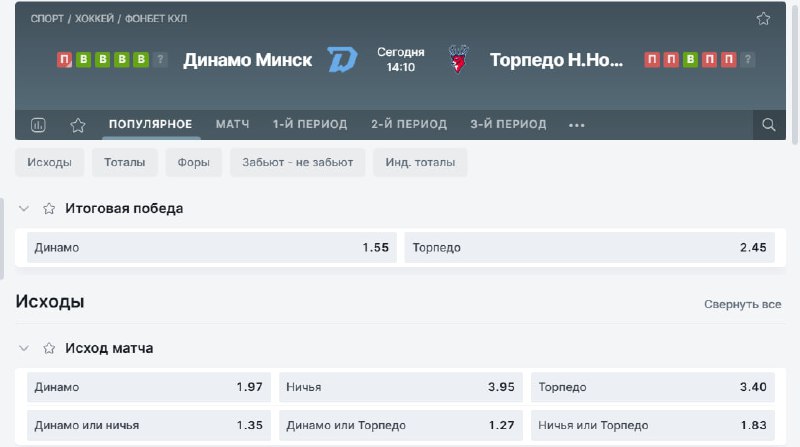Viewport: 800px width, 447px height.
Task: Select Динамо match outcome 1.97
Action: (148, 387)
